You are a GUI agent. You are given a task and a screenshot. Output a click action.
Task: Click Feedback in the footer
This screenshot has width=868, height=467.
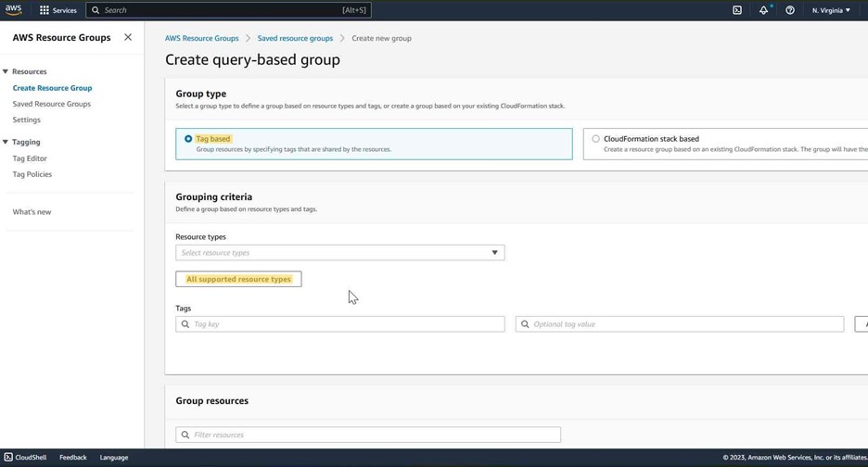(x=73, y=457)
